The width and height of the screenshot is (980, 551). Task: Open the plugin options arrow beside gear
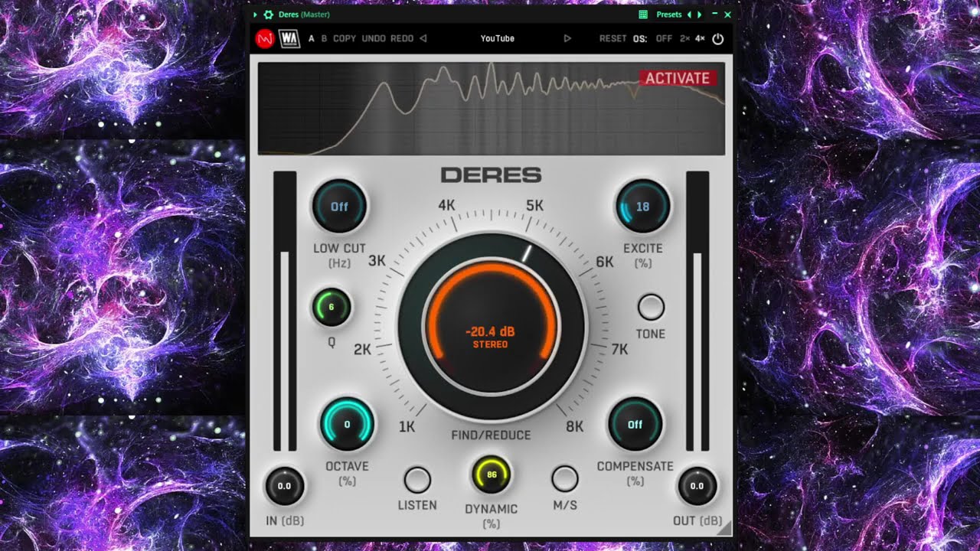point(255,15)
